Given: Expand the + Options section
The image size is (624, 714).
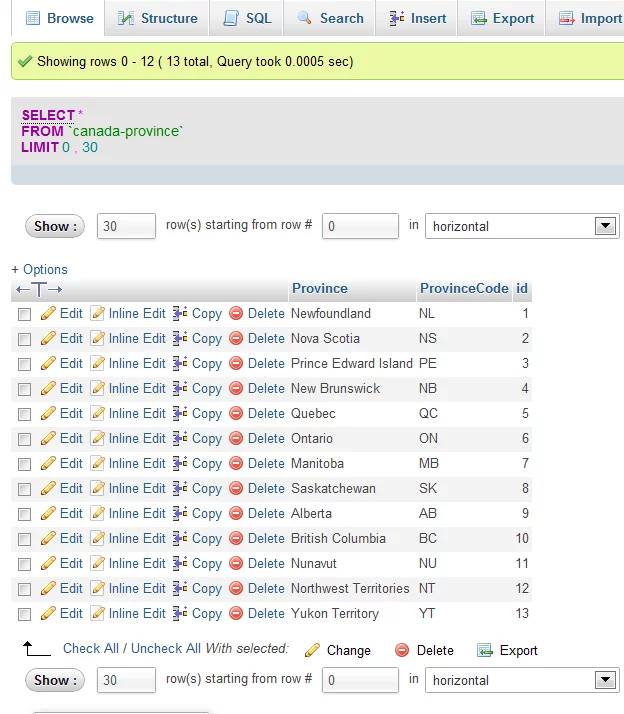Looking at the screenshot, I should [x=39, y=269].
